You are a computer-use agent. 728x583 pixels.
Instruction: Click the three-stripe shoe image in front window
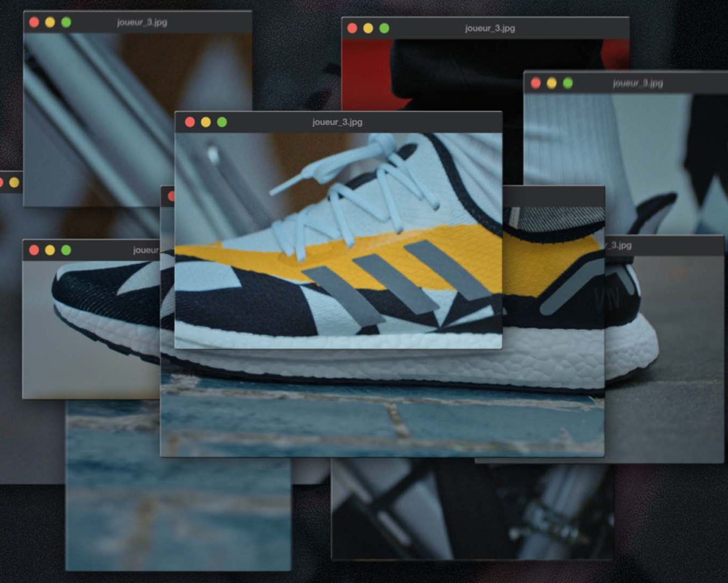pos(338,241)
